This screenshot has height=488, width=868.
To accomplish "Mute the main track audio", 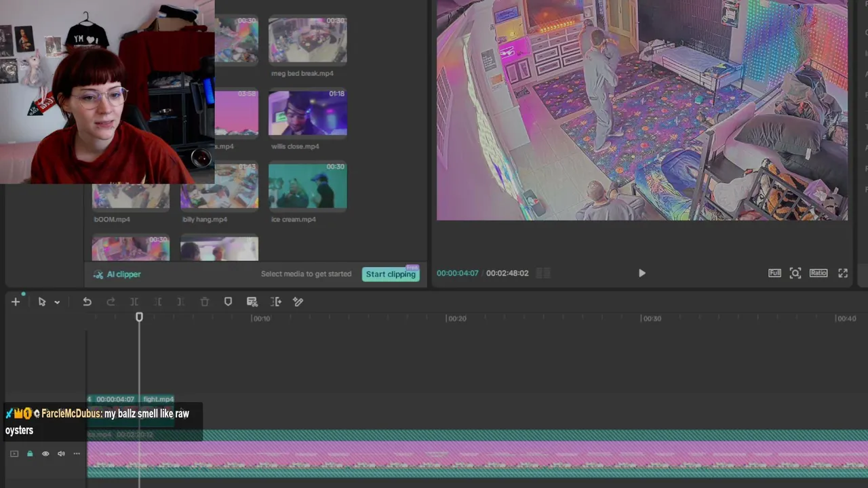I will pyautogui.click(x=61, y=453).
